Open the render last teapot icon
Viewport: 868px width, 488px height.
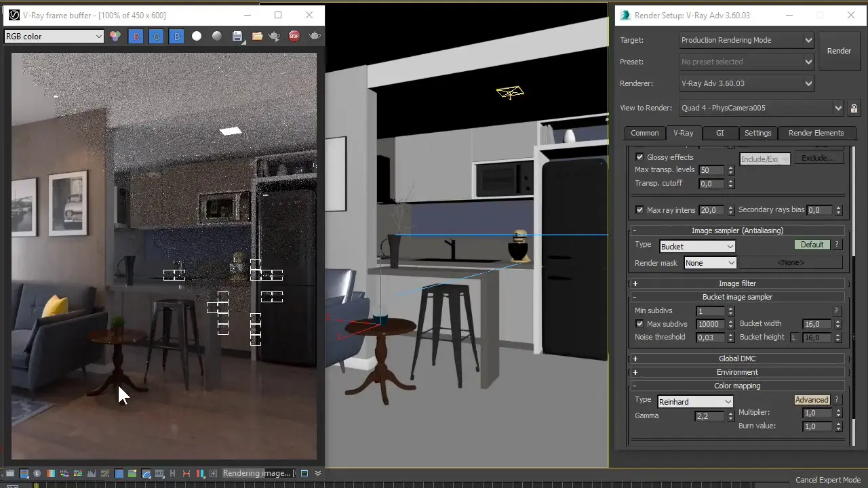(x=274, y=36)
